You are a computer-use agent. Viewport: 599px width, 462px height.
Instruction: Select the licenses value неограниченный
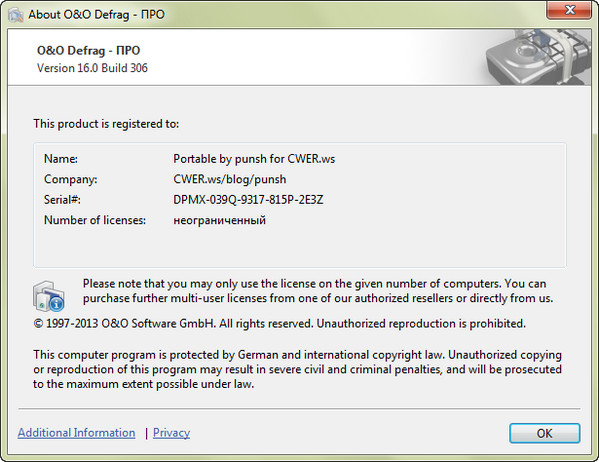point(220,220)
